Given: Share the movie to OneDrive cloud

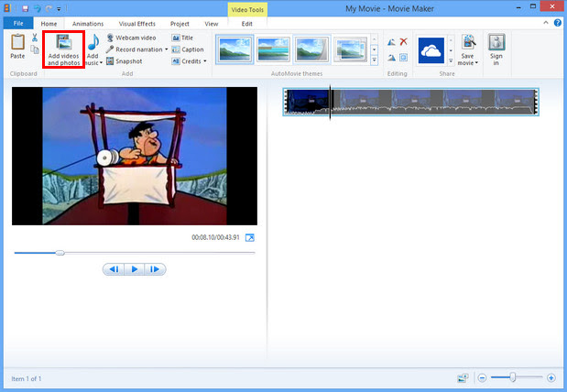Looking at the screenshot, I should pos(431,50).
